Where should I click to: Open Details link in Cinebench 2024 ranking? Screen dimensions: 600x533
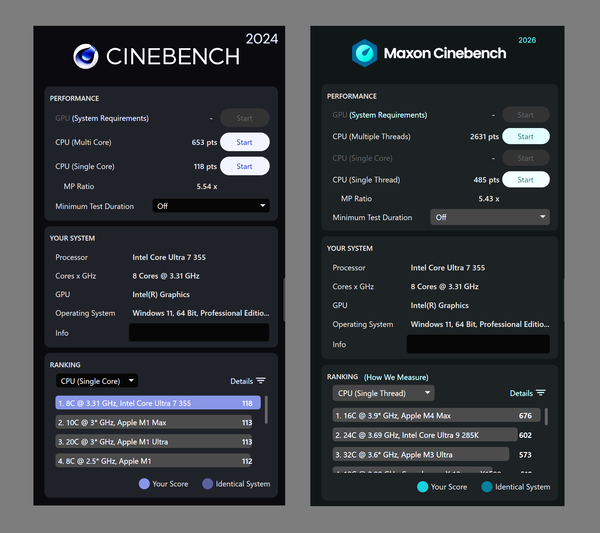[241, 381]
